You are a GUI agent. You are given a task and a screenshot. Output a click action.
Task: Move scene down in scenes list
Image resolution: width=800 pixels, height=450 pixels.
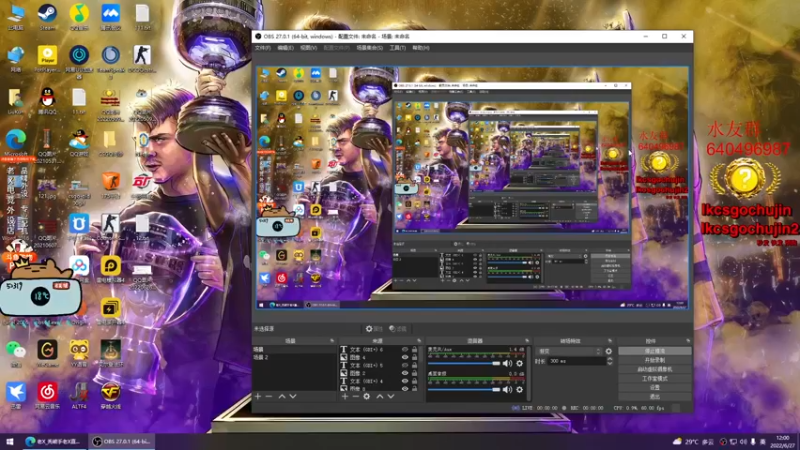click(293, 396)
